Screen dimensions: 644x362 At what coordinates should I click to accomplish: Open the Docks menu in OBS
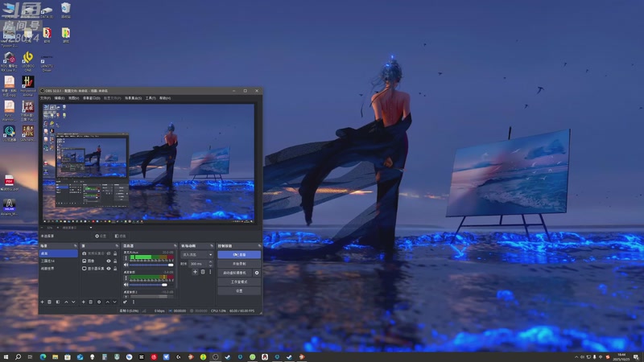[91, 98]
